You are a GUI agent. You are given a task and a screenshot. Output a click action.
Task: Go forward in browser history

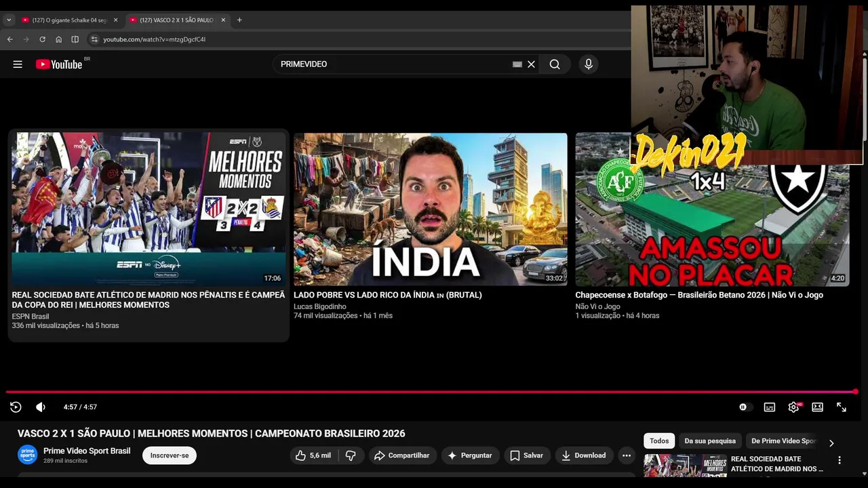[26, 39]
